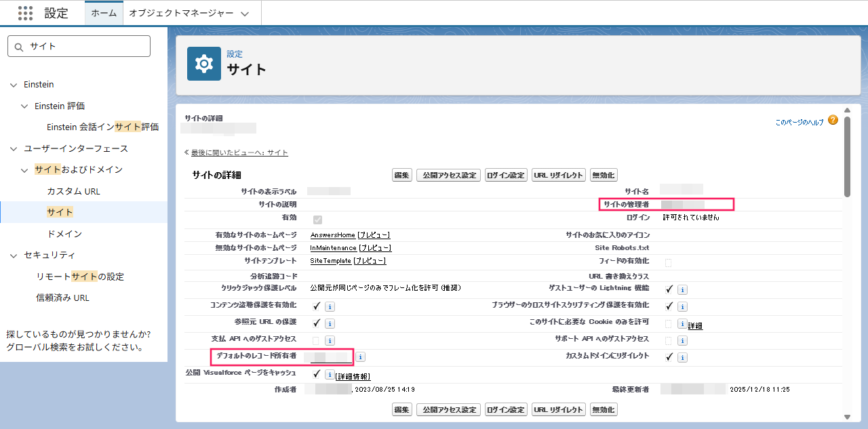Open the AnswersHome page link
Screen dimensions: 868x429
pyautogui.click(x=332, y=235)
